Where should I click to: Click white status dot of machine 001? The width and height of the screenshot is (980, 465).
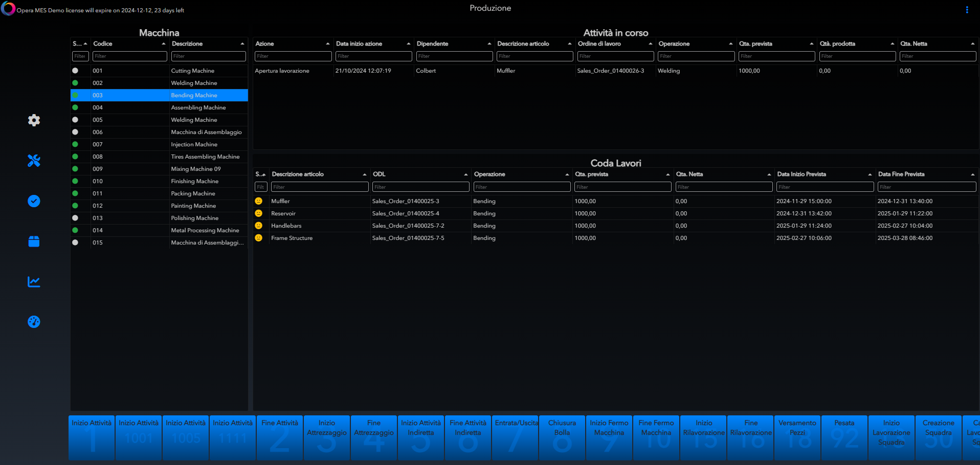pos(75,71)
